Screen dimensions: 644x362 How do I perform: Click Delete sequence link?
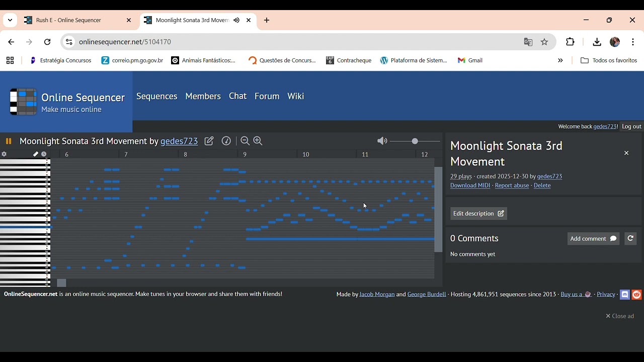542,186
